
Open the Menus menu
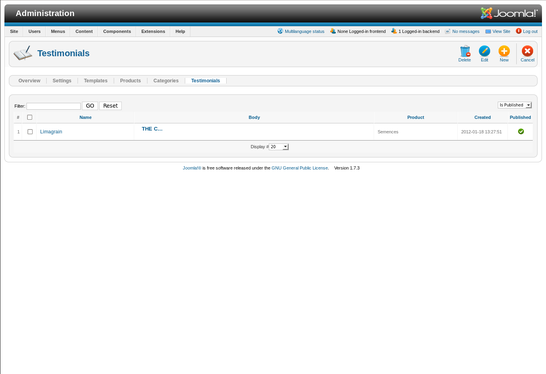click(58, 31)
